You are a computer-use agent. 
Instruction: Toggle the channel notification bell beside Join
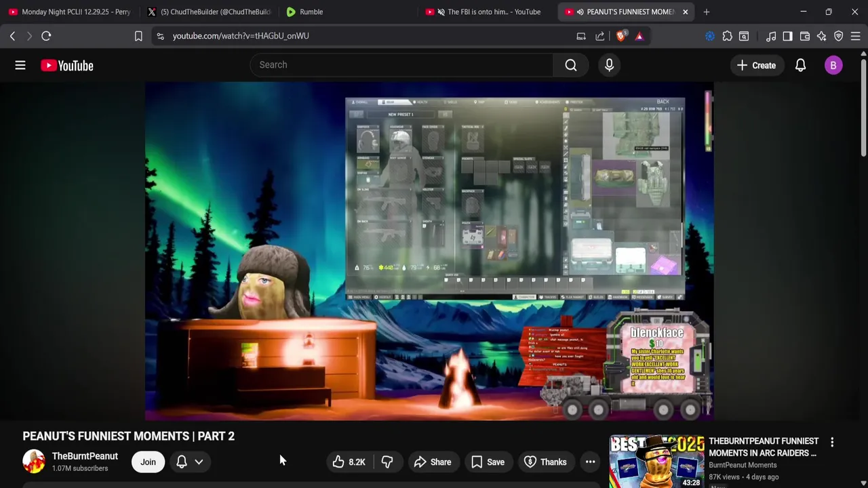click(x=182, y=462)
